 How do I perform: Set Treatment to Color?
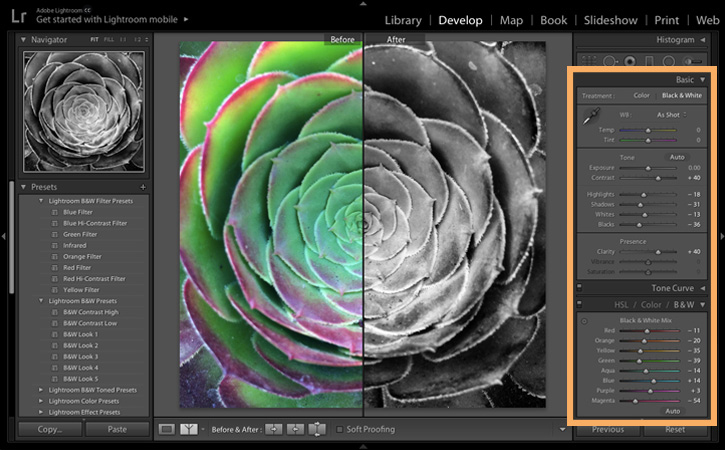641,95
